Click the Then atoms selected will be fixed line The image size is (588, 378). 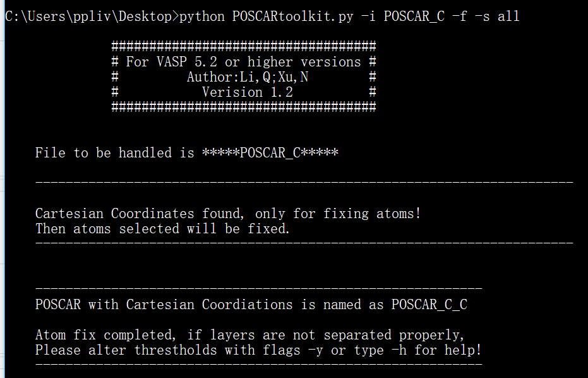coord(163,229)
